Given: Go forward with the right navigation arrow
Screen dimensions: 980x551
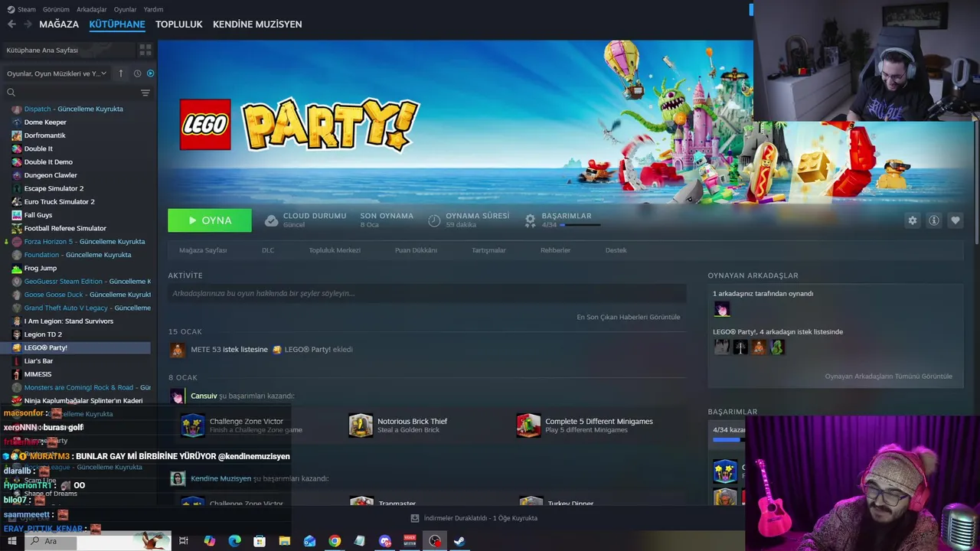Looking at the screenshot, I should point(28,24).
